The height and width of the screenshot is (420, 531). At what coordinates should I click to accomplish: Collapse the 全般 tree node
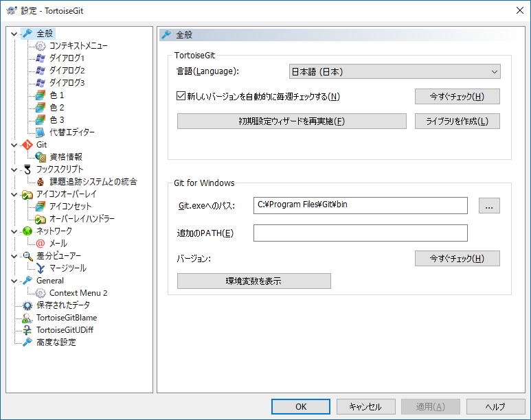click(x=14, y=34)
